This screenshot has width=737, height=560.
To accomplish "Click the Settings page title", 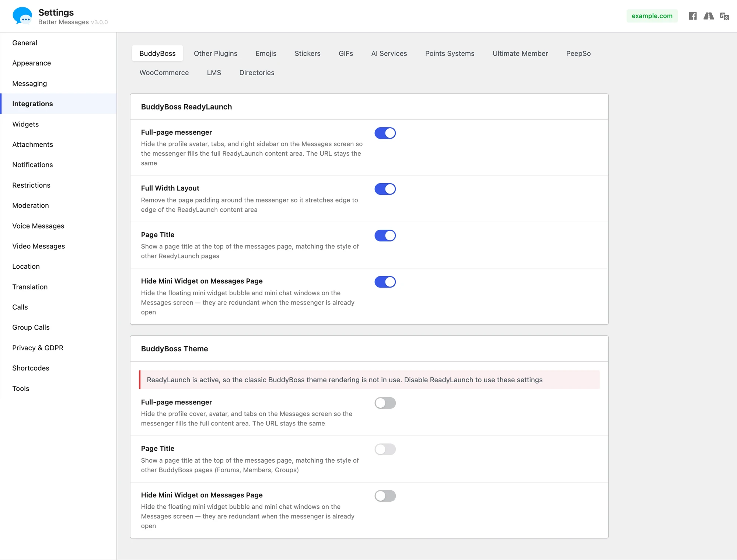I will pyautogui.click(x=56, y=13).
